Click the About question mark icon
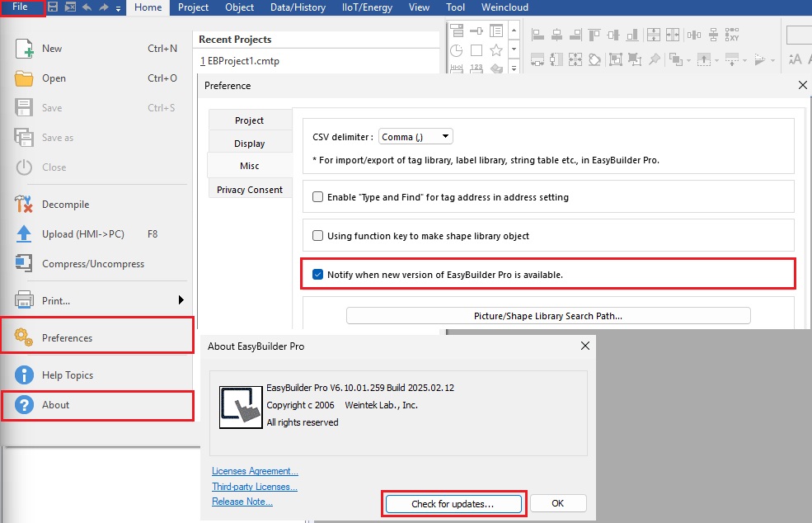 [x=25, y=405]
